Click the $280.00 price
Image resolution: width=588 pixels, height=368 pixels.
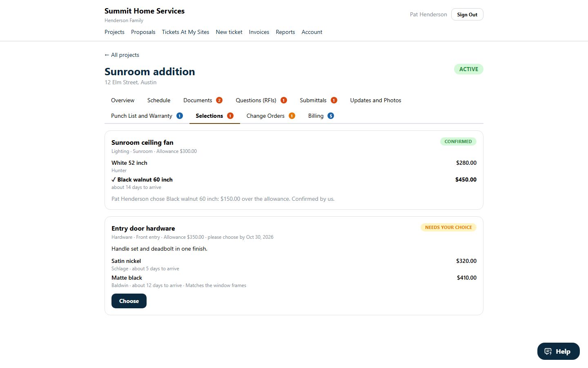(x=466, y=163)
